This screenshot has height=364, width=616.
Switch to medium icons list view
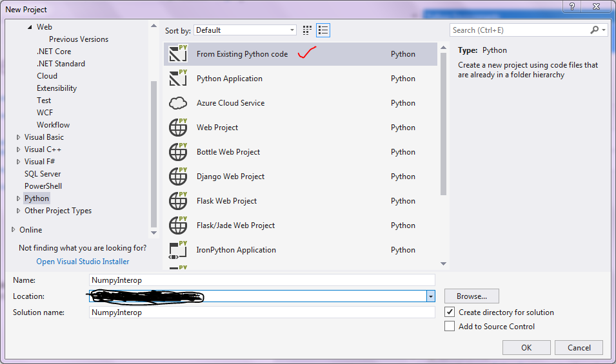click(x=323, y=30)
